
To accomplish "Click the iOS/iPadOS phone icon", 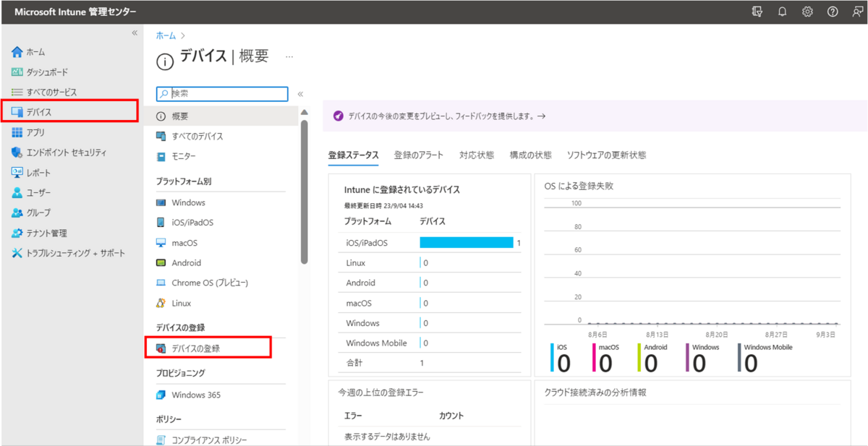I will click(x=161, y=223).
